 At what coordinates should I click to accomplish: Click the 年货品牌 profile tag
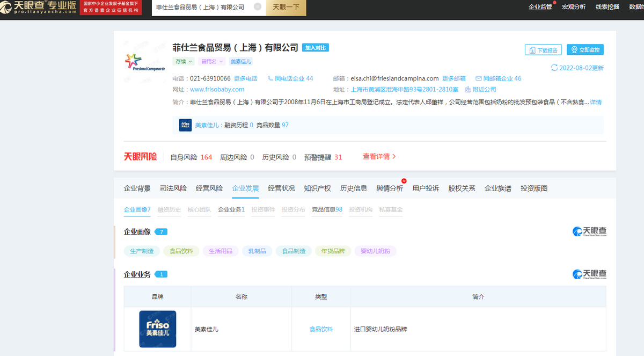(333, 251)
